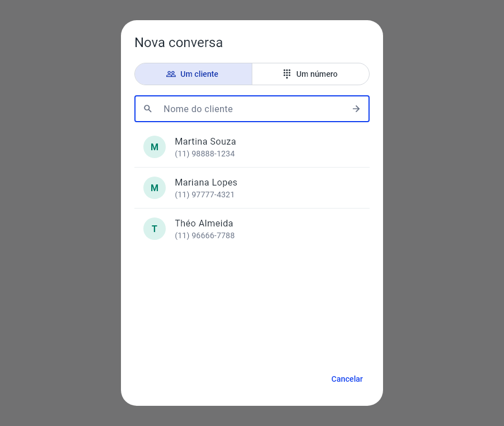Focus the "Nome do cliente" input field

251,109
